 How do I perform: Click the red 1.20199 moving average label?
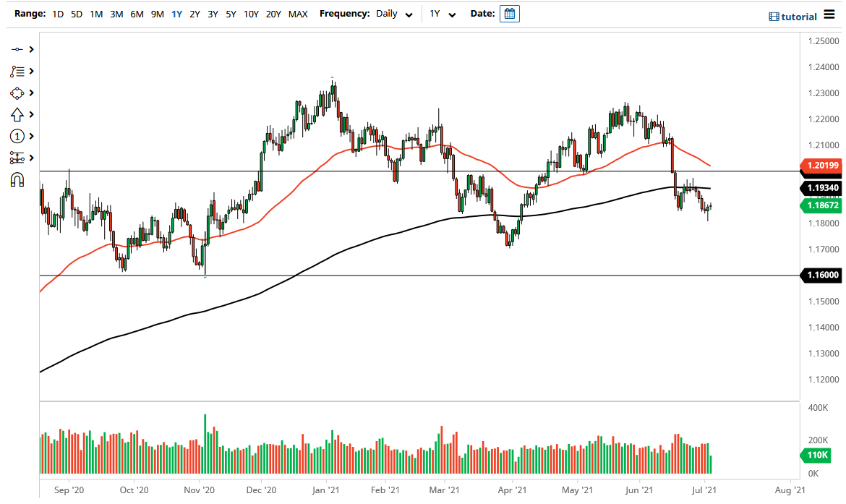click(822, 166)
